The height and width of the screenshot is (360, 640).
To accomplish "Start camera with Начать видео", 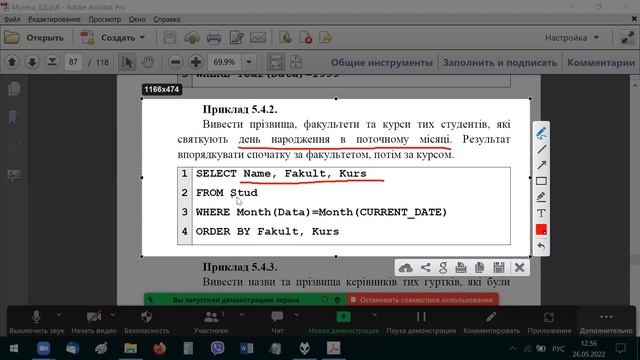I will (x=94, y=322).
